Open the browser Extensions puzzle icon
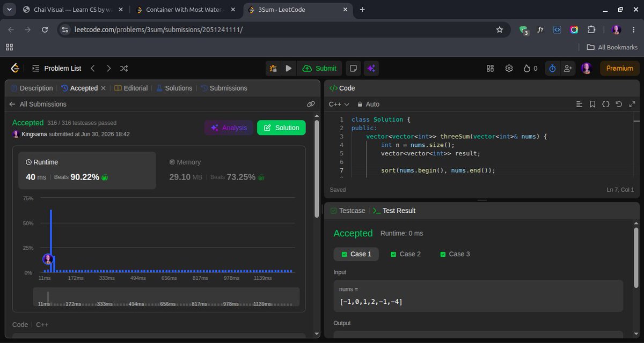Image resolution: width=644 pixels, height=343 pixels. pos(591,29)
